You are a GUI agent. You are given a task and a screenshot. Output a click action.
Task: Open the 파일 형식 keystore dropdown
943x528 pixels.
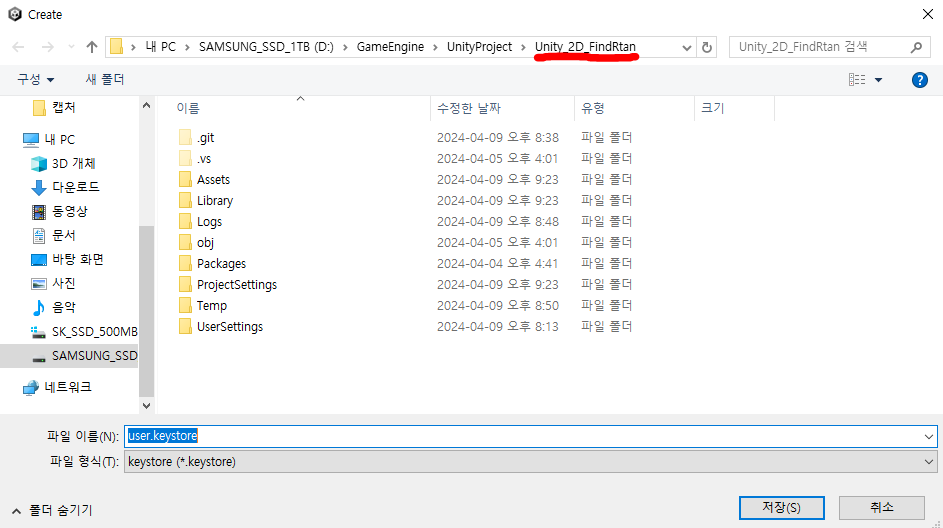530,462
